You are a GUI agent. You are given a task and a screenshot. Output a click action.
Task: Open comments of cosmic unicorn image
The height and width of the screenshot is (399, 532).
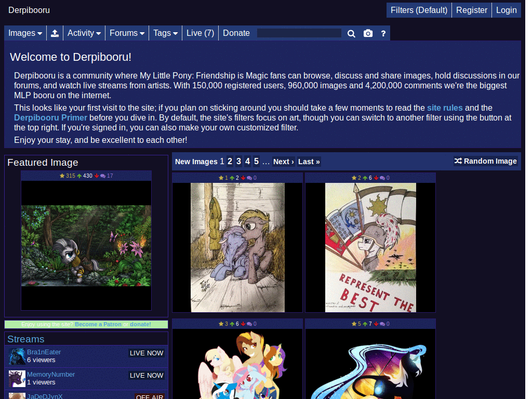[x=385, y=324]
